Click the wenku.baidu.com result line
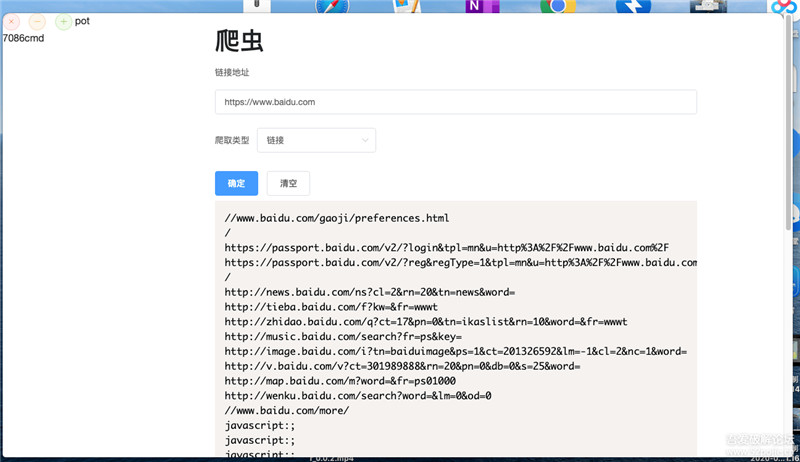Viewport: 800px width, 462px height. pyautogui.click(x=358, y=396)
